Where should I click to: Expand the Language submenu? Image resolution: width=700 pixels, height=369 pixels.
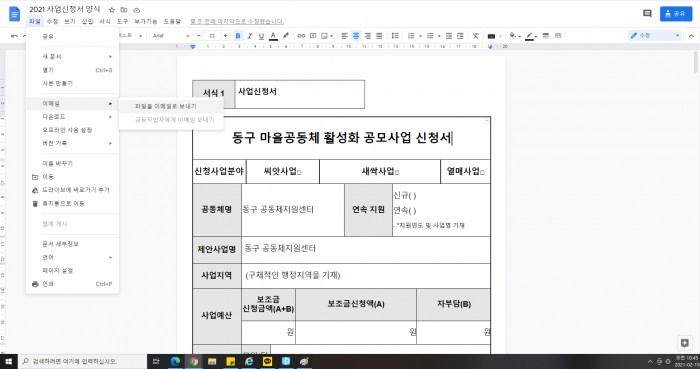click(x=72, y=257)
